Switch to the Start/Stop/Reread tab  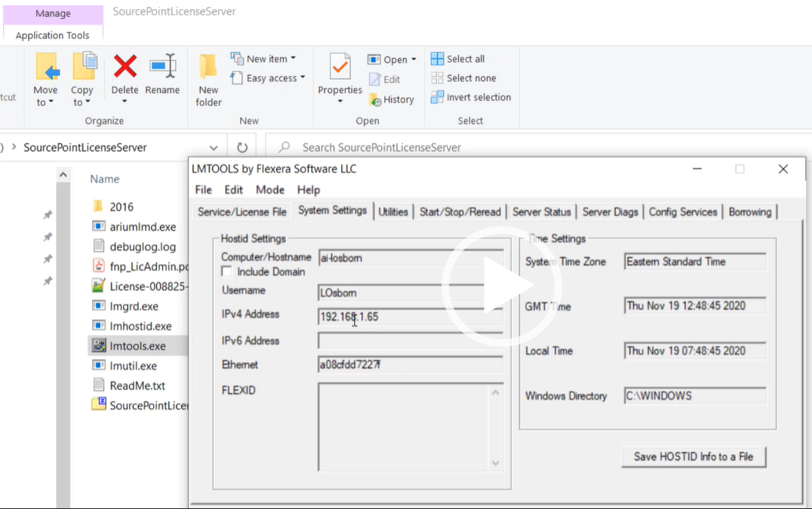pos(460,212)
